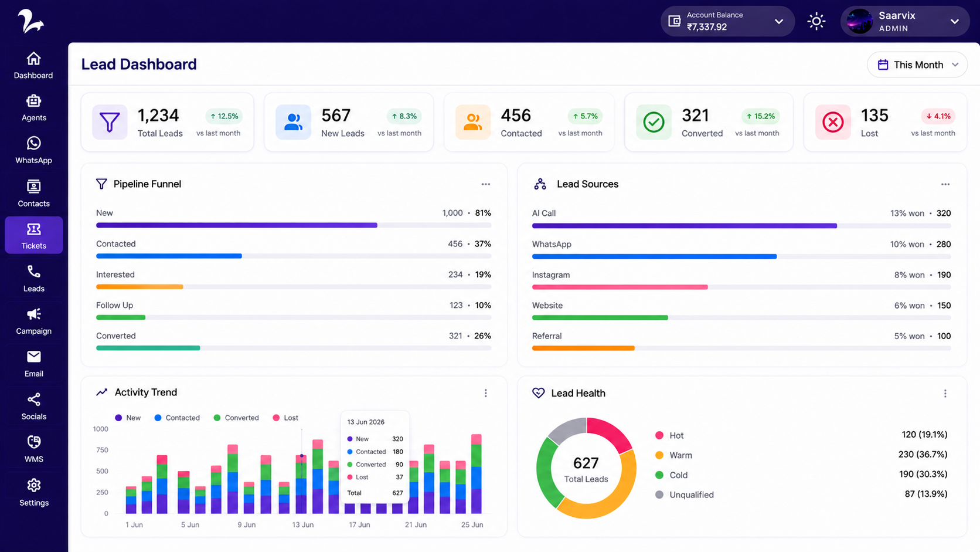980x552 pixels.
Task: Open Lead Health vertical dots menu
Action: click(x=945, y=394)
